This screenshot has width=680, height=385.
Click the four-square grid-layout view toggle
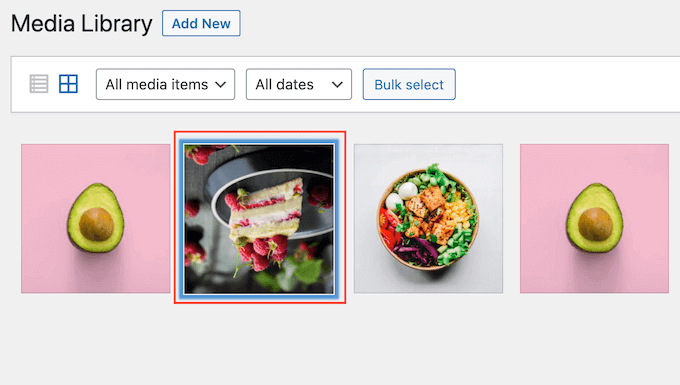pyautogui.click(x=69, y=84)
